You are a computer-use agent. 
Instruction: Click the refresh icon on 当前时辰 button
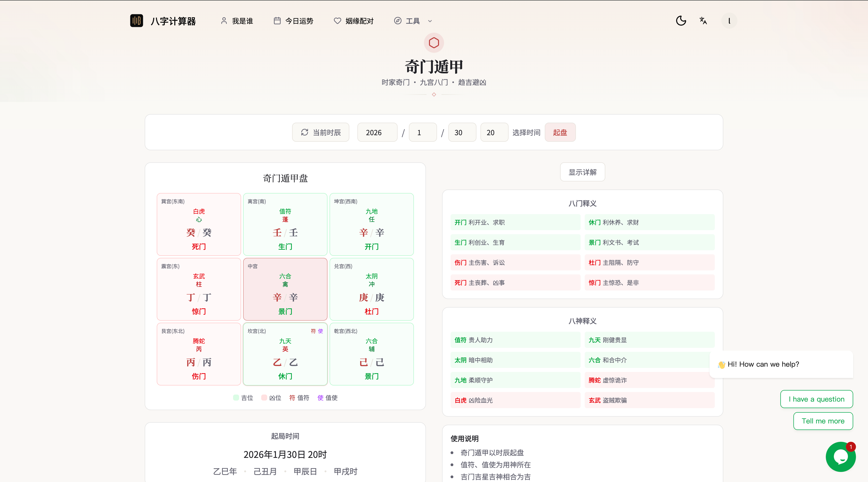tap(305, 132)
